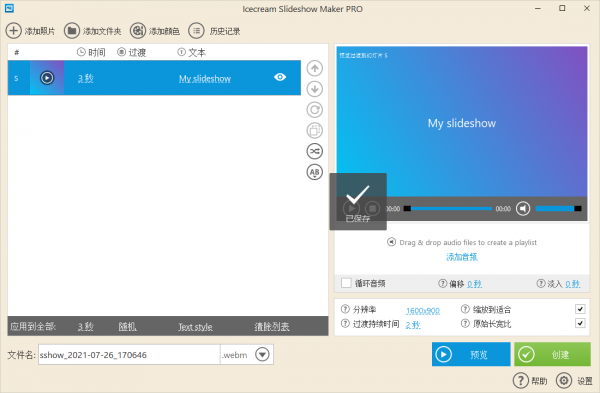Set apply-to-all 随机 transition
This screenshot has height=393, width=600.
(127, 326)
